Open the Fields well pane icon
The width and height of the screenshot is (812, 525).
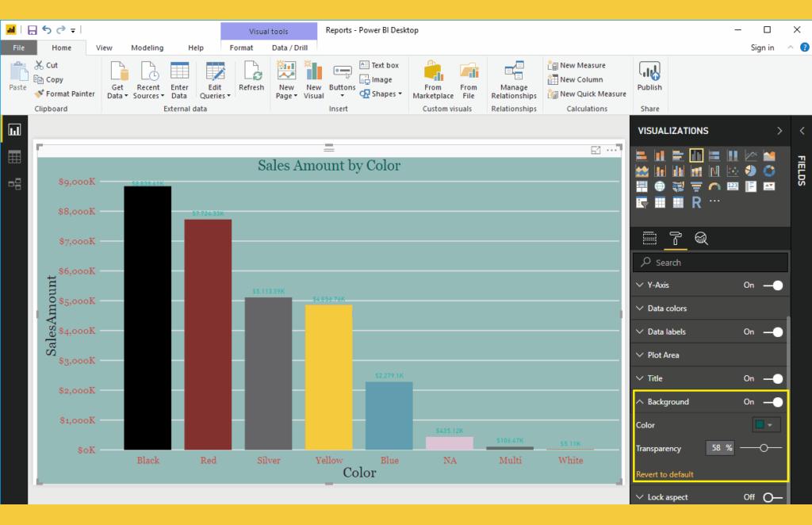point(649,238)
